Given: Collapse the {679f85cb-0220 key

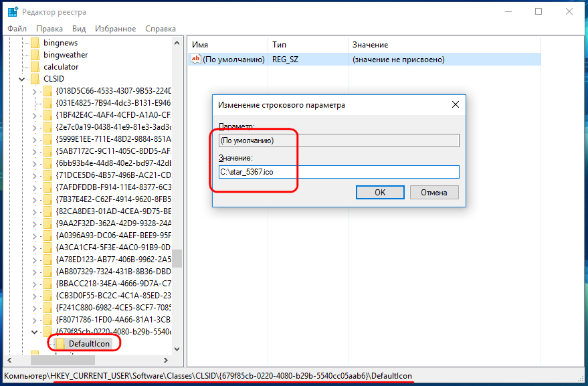Looking at the screenshot, I should tap(34, 332).
